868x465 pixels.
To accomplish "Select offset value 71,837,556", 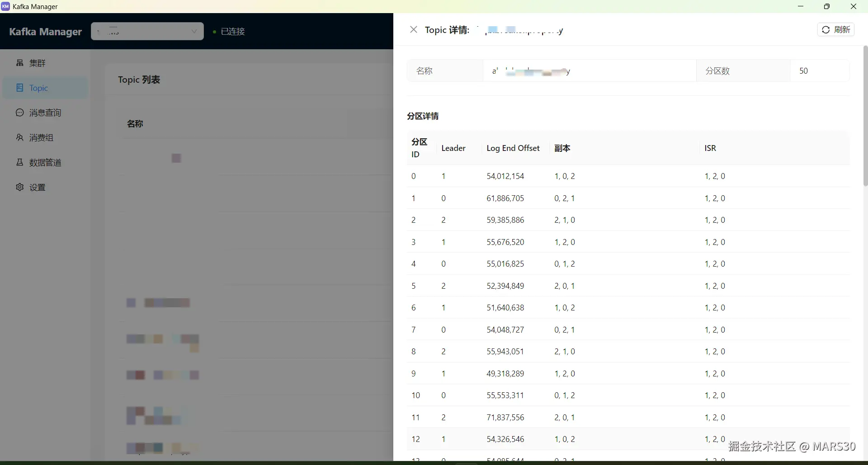I will (505, 418).
